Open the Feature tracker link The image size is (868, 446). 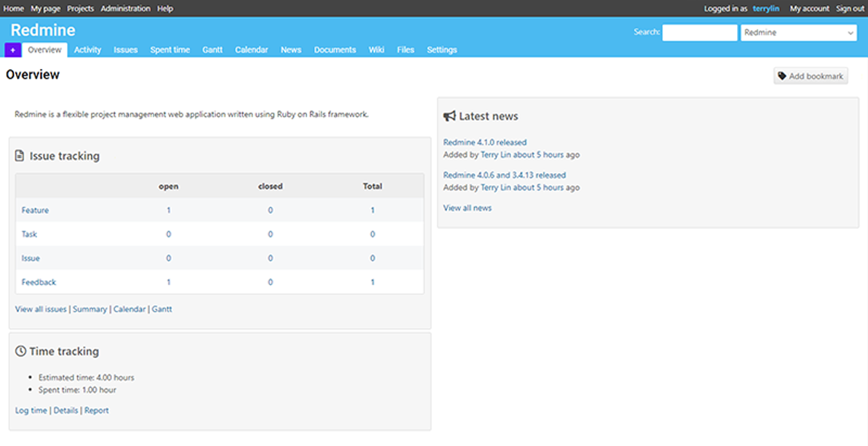pos(35,210)
